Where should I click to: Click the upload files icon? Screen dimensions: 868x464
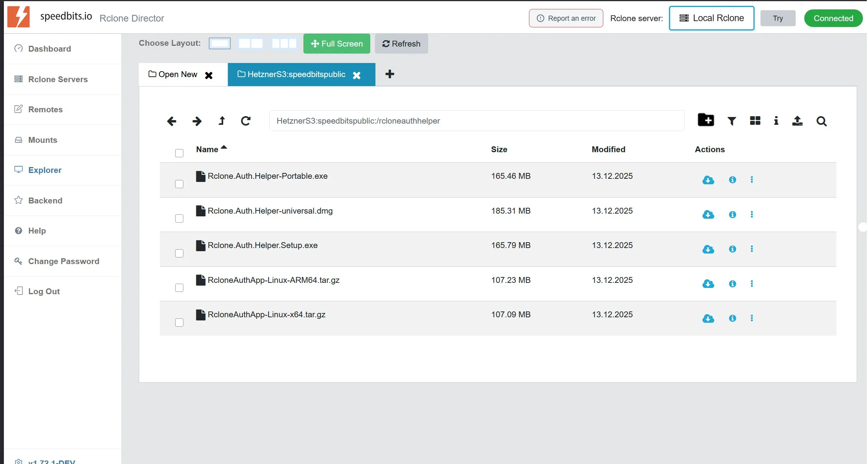(797, 121)
